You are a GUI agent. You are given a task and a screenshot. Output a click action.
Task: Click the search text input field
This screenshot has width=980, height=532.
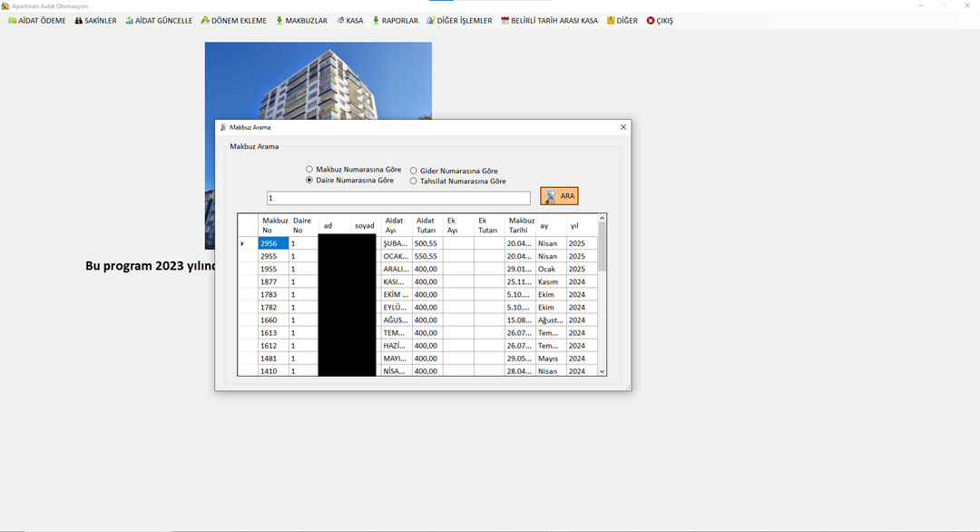click(398, 198)
